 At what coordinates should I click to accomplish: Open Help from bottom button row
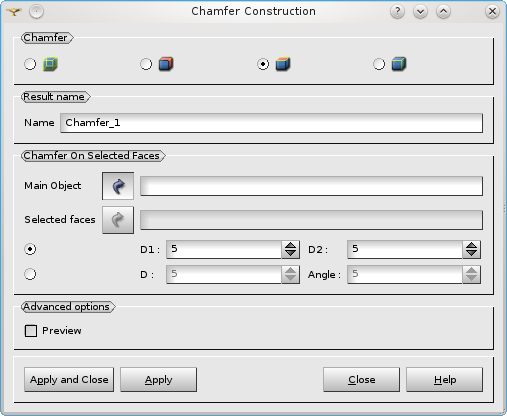[x=444, y=380]
